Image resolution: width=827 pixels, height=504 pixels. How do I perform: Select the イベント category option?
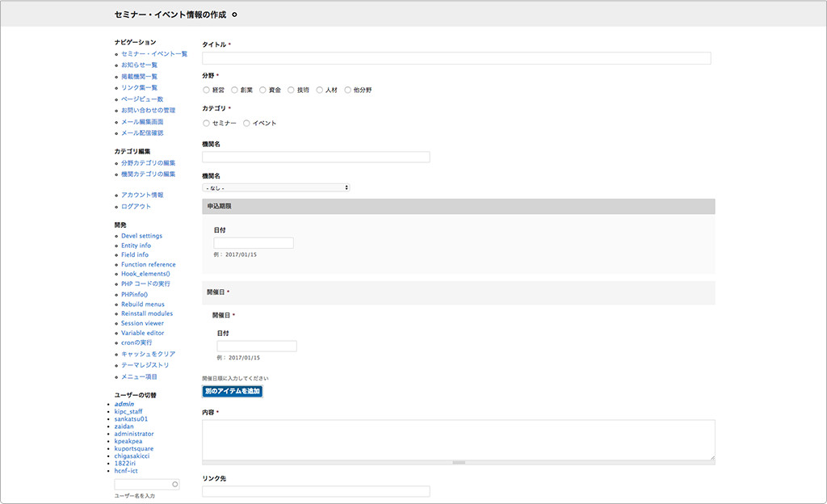(x=246, y=124)
